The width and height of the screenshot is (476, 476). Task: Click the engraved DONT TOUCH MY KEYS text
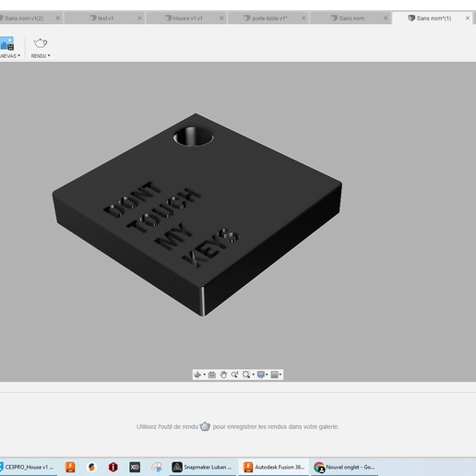[172, 224]
